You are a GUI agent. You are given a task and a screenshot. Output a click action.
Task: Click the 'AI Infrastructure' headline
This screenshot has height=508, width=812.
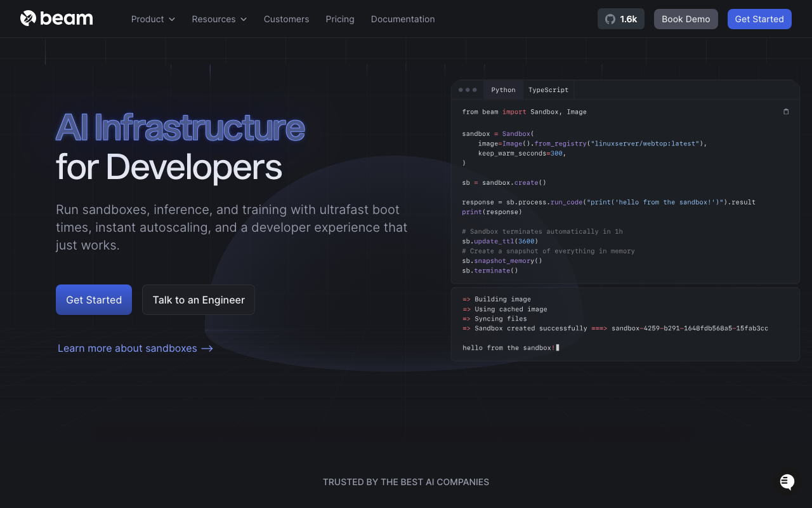coord(180,127)
